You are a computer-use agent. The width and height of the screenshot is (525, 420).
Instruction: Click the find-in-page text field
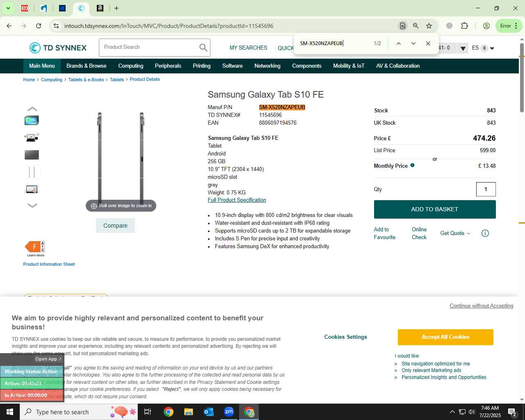click(334, 43)
